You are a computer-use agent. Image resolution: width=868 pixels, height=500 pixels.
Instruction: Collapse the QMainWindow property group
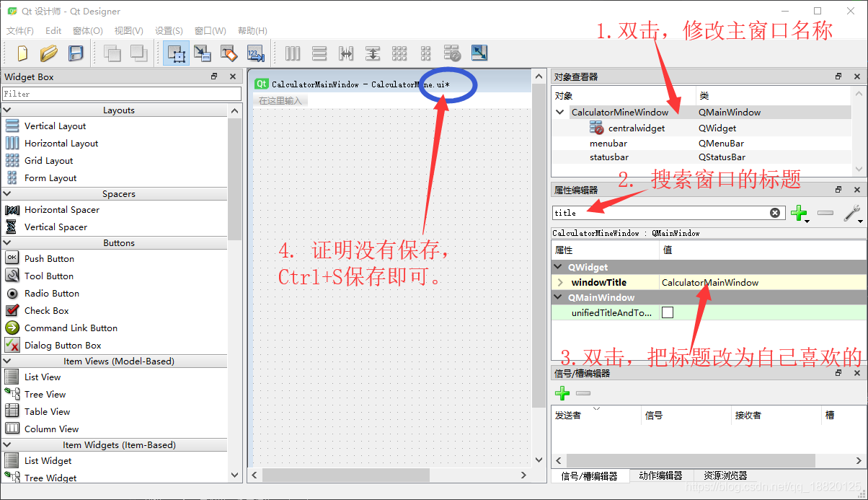click(x=559, y=298)
